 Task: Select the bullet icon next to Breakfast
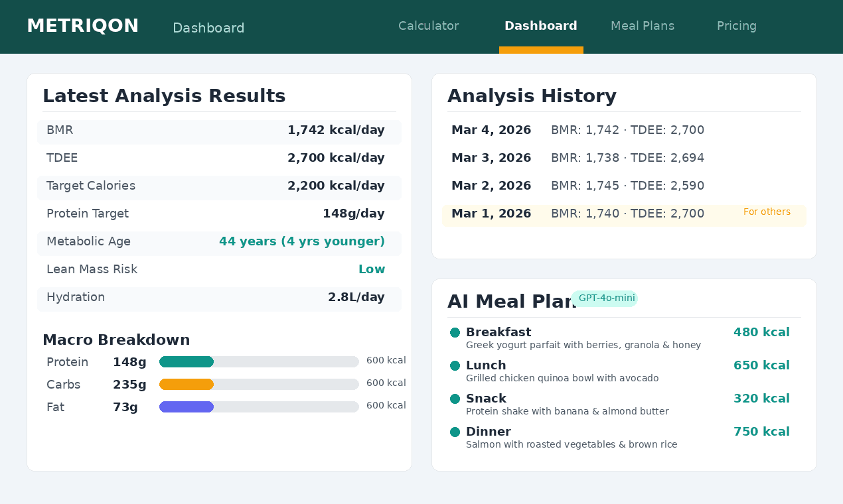click(455, 332)
